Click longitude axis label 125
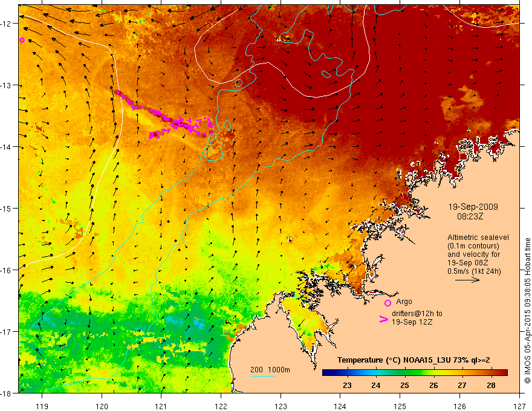 [x=400, y=406]
